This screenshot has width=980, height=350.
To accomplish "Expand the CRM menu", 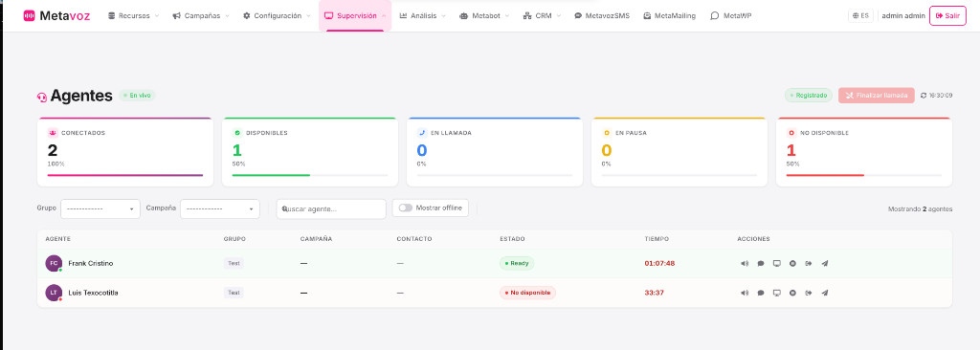I will click(x=542, y=15).
